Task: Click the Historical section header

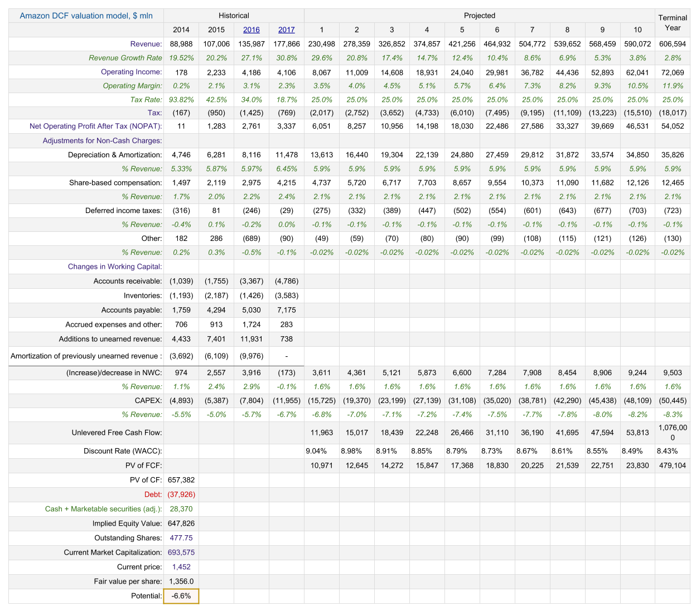Action: (x=234, y=16)
